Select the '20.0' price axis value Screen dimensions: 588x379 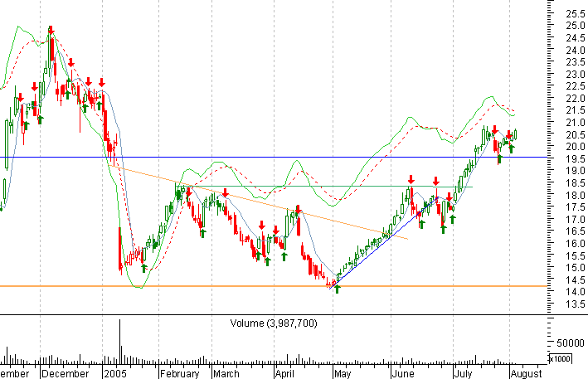tap(575, 147)
